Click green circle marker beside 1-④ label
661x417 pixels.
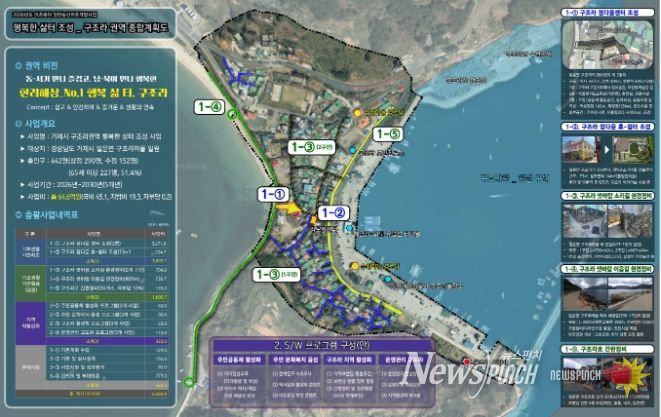point(231,114)
